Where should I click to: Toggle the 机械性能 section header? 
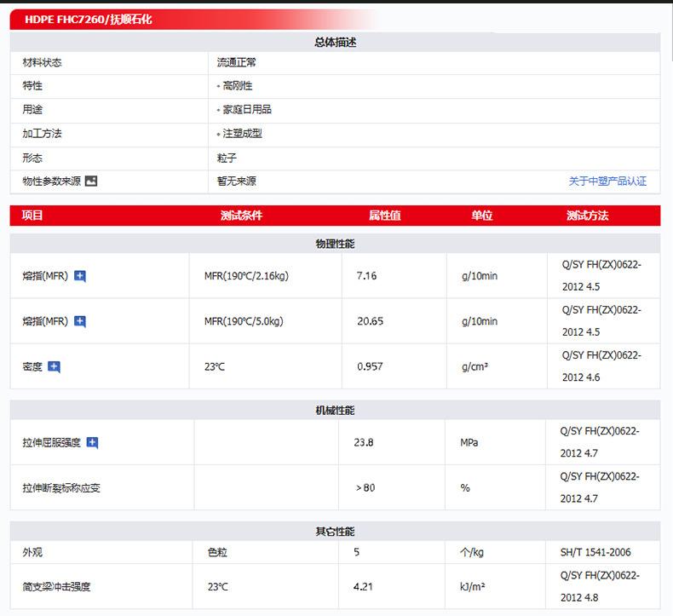[x=335, y=411]
